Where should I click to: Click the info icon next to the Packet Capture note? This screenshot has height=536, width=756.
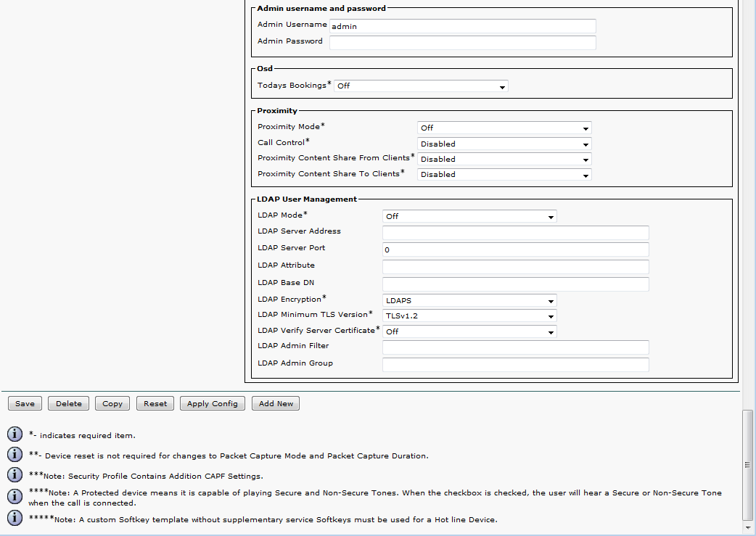(15, 455)
